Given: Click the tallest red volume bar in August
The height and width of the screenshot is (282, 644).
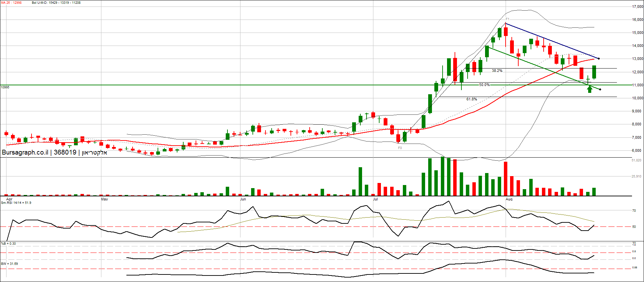Looking at the screenshot, I should pos(506,179).
